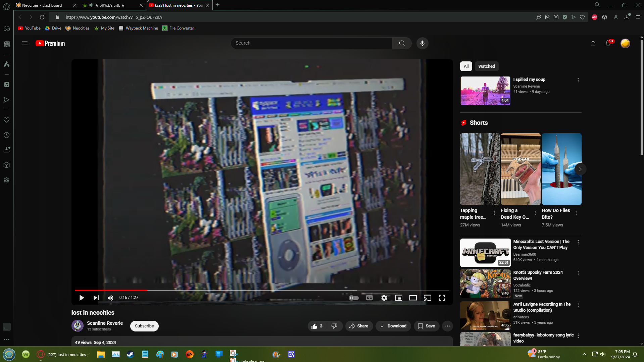644x362 pixels.
Task: Mute the video volume speaker icon
Action: click(110, 298)
